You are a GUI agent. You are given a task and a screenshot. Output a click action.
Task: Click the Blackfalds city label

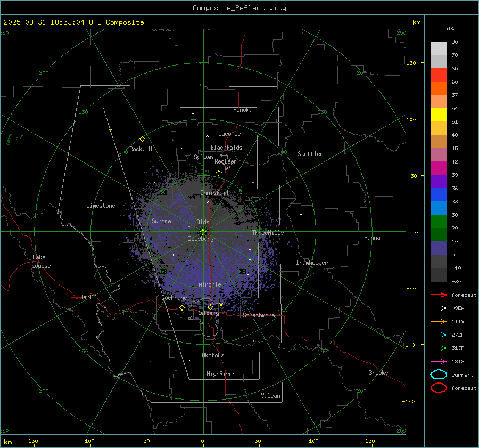226,148
